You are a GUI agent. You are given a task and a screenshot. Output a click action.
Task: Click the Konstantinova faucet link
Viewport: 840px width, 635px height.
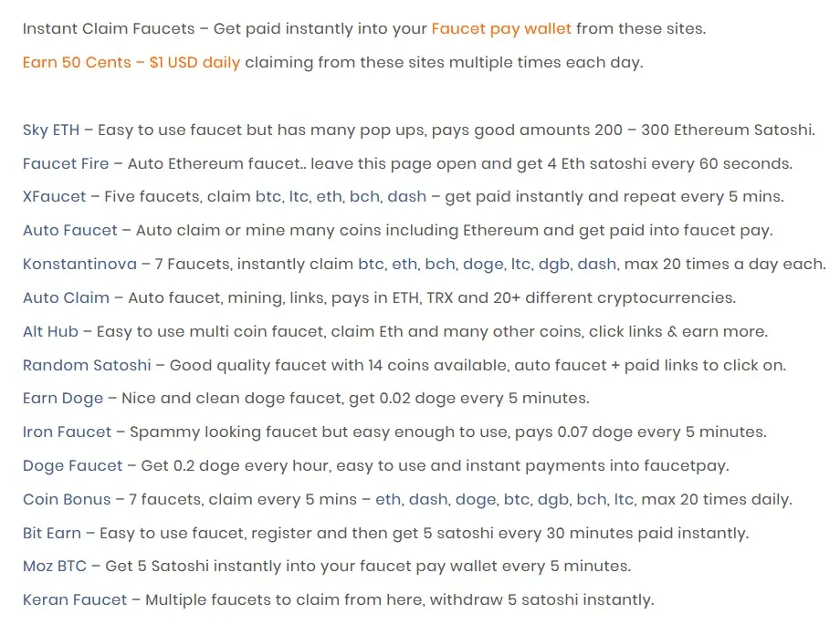[x=79, y=265]
